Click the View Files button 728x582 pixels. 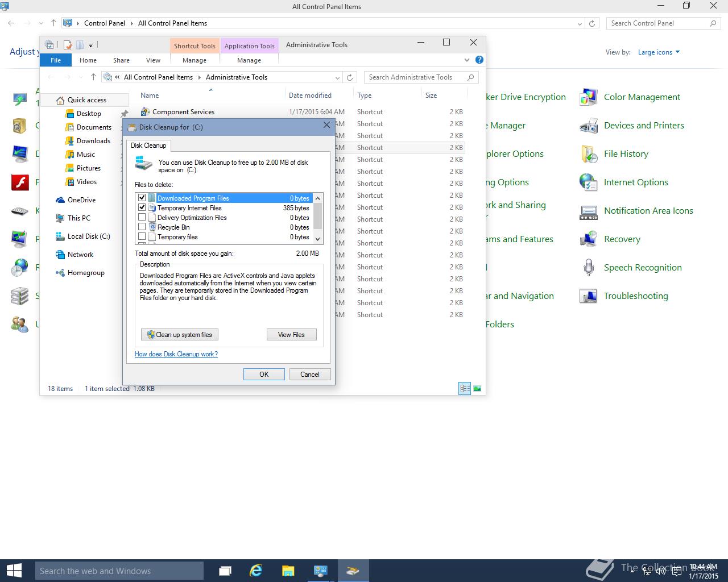[291, 335]
